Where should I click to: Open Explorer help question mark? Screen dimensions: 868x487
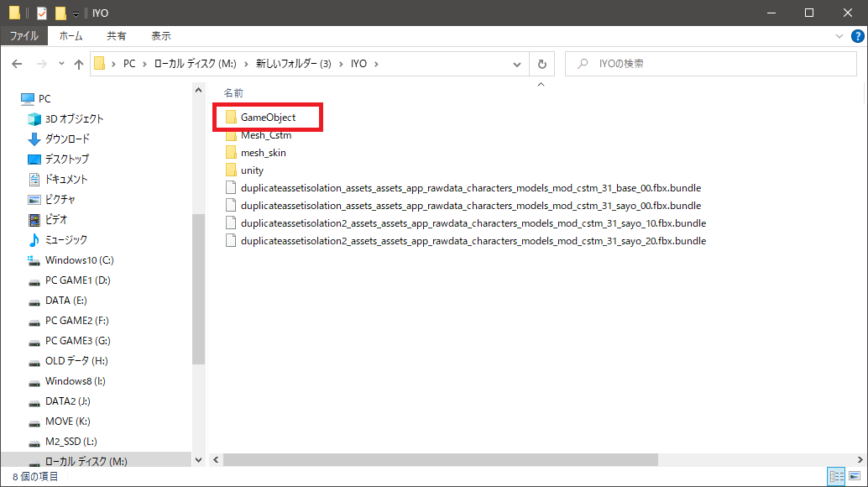(x=857, y=37)
